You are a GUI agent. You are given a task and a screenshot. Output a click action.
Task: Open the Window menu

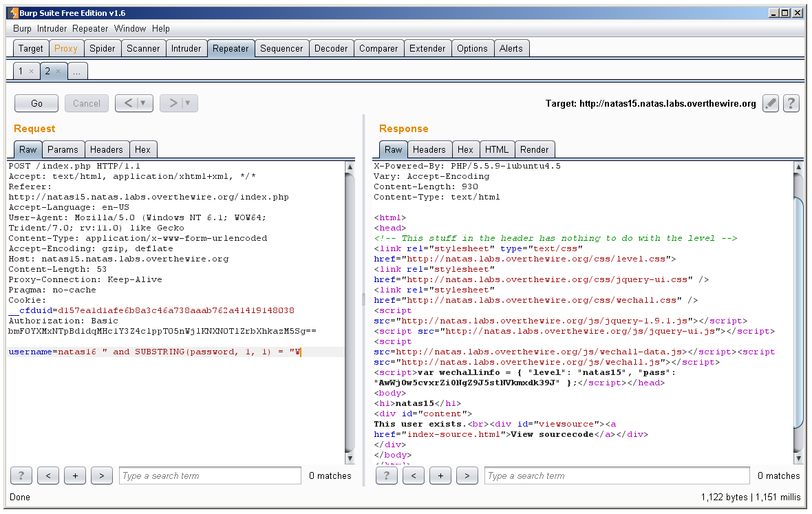(130, 28)
